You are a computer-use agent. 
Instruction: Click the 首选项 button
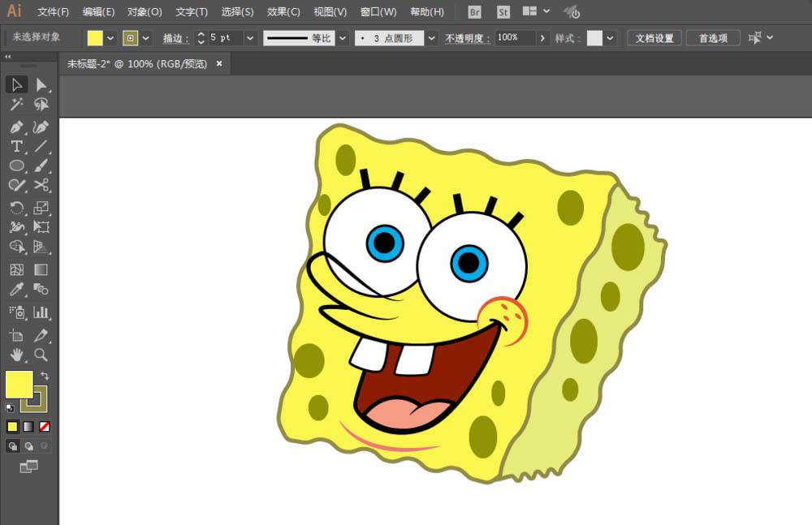click(x=713, y=38)
